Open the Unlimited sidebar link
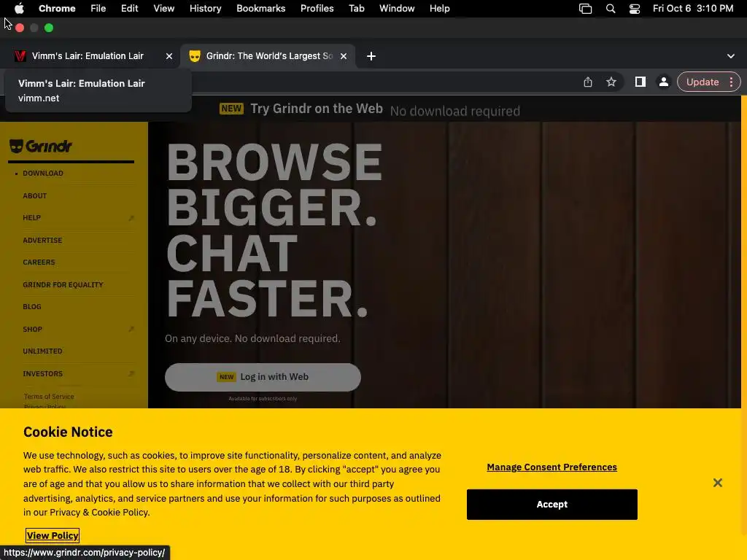Screen dimensions: 747x560 [x=42, y=351]
